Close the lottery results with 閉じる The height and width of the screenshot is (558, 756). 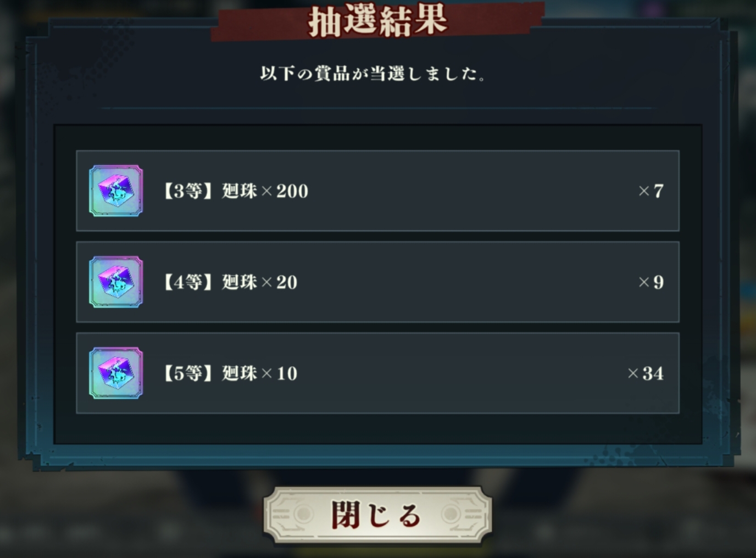(377, 515)
